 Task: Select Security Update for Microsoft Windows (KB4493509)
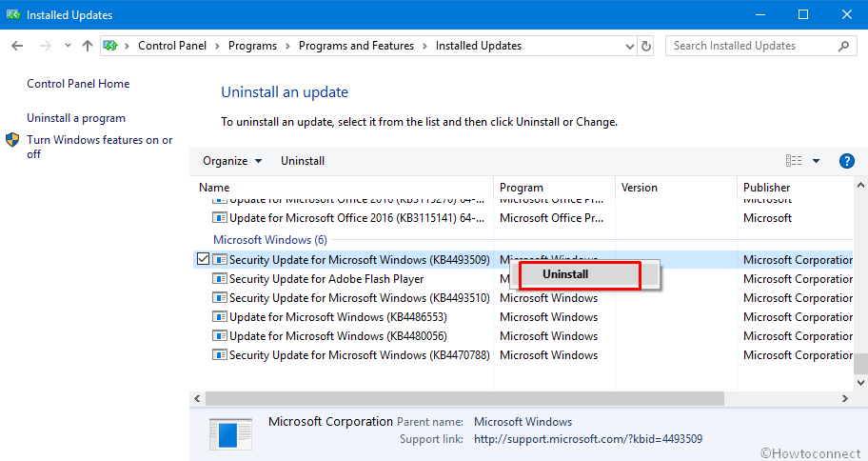tap(359, 260)
